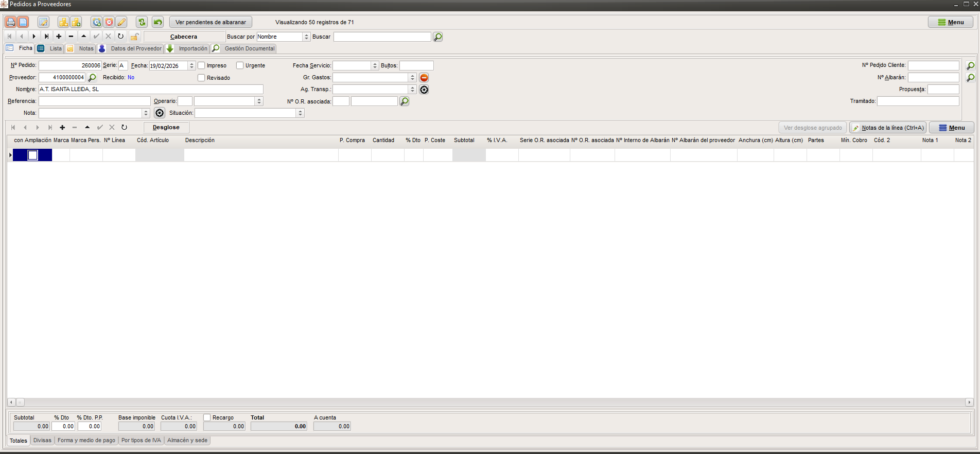The image size is (980, 454).
Task: Open the Forma y medio de pago tab
Action: [86, 441]
